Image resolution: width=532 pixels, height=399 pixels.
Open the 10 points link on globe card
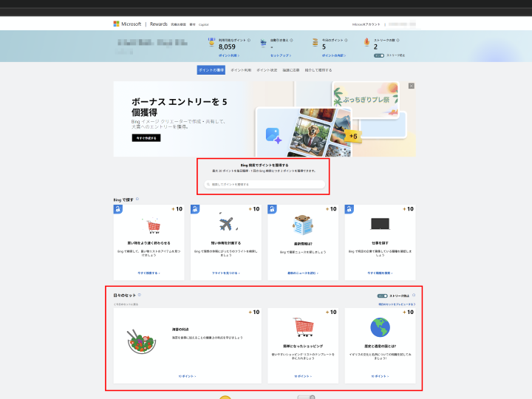[380, 376]
